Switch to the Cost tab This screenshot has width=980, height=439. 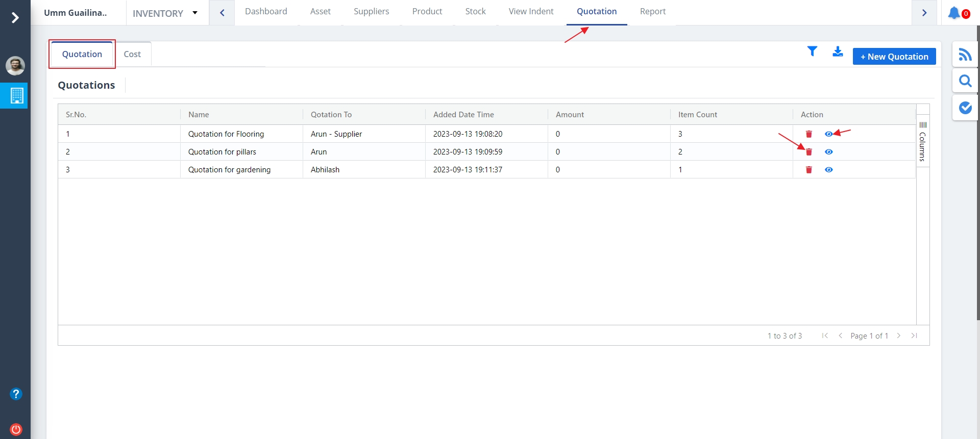132,54
